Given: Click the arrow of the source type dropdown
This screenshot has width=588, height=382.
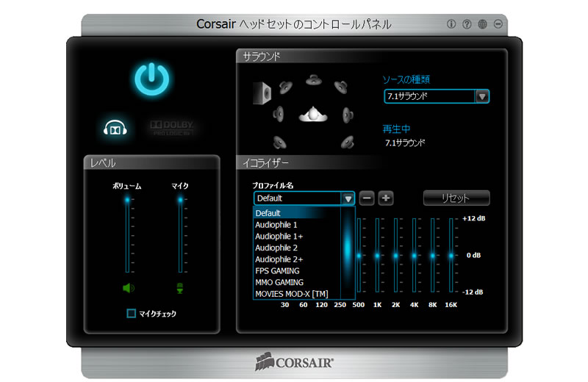Looking at the screenshot, I should [482, 97].
